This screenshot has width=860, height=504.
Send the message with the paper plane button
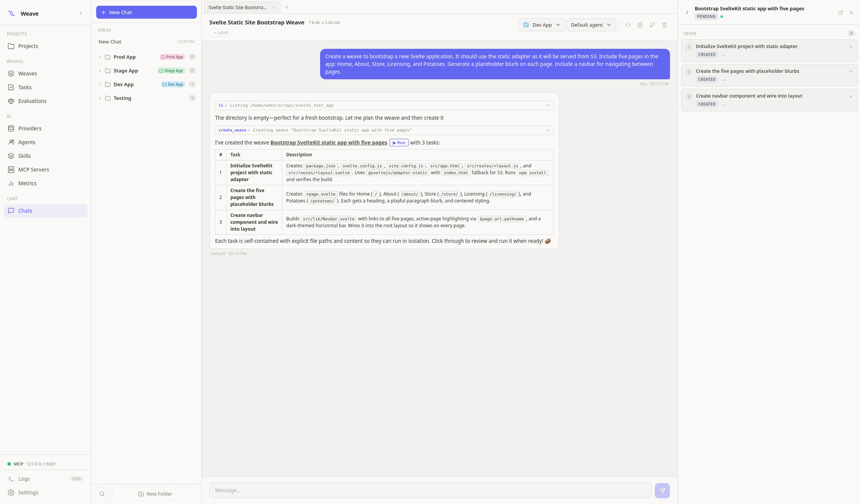click(662, 491)
